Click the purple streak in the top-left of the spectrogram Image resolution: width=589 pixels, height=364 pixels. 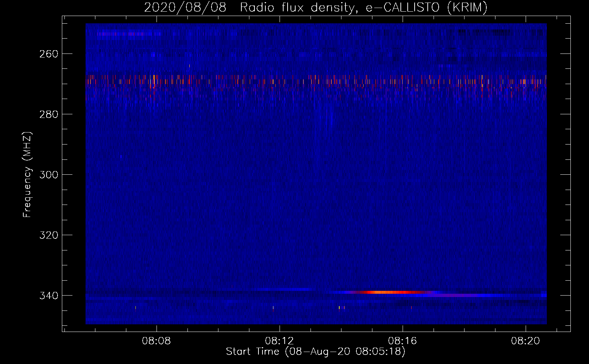pos(129,34)
